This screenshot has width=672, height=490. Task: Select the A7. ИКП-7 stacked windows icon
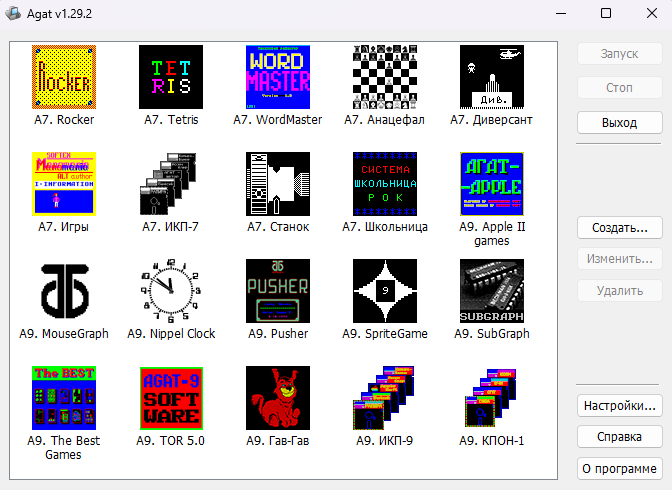[x=168, y=184]
